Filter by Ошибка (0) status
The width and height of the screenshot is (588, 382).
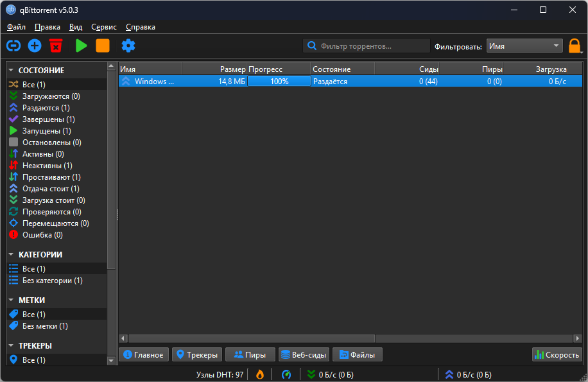tap(56, 235)
